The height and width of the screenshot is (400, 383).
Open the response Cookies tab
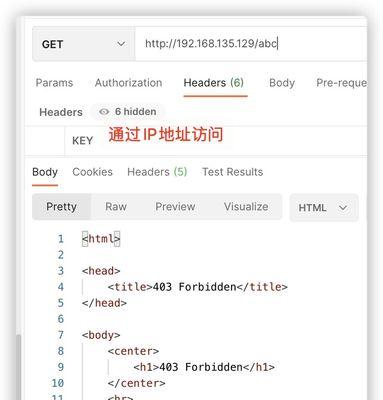pyautogui.click(x=92, y=172)
